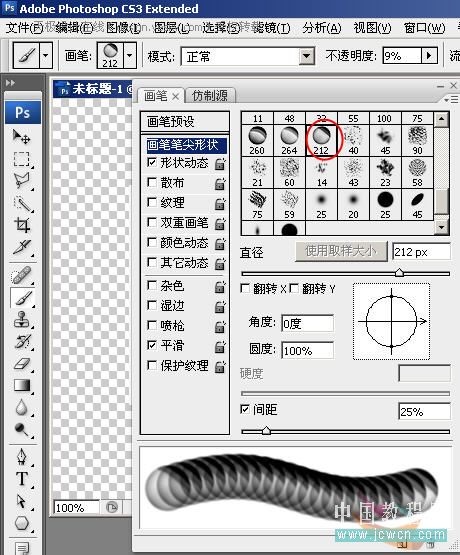Viewport: 460px width, 555px height.
Task: Select the Pen tool
Action: coord(22,457)
